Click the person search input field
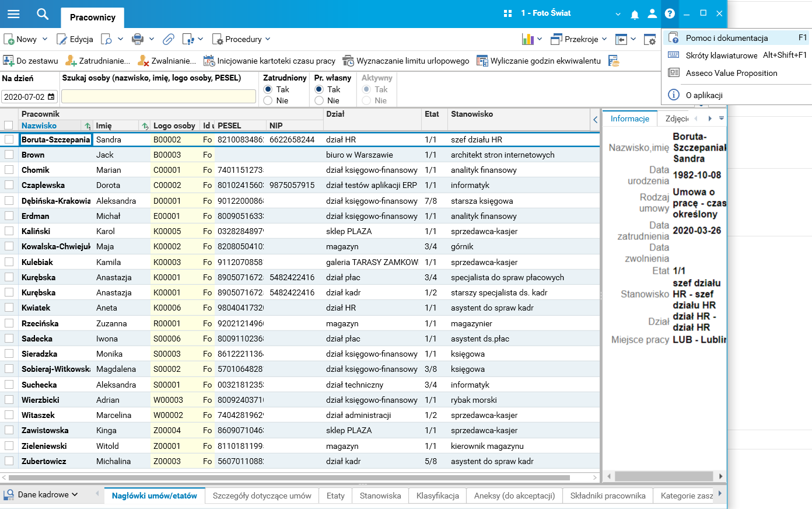 159,97
